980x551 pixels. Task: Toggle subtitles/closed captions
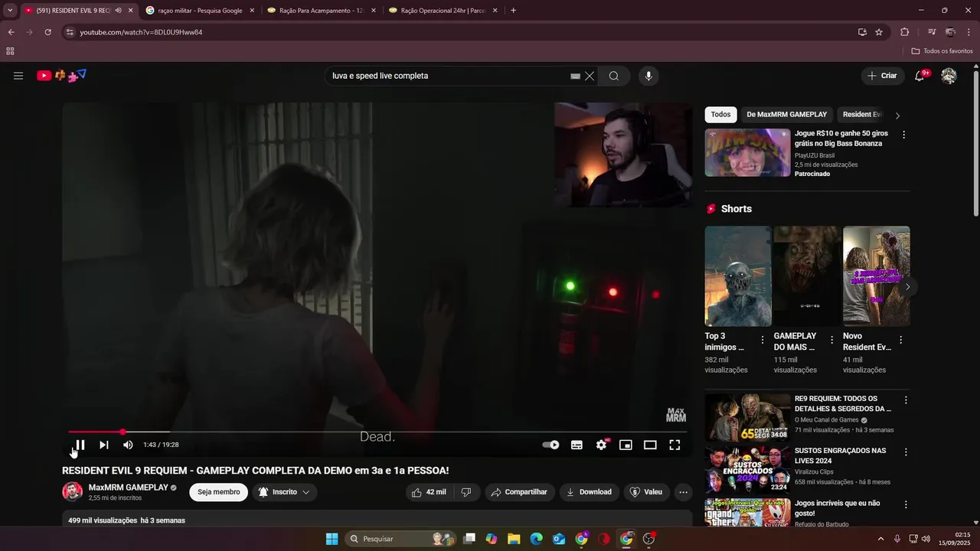coord(577,445)
